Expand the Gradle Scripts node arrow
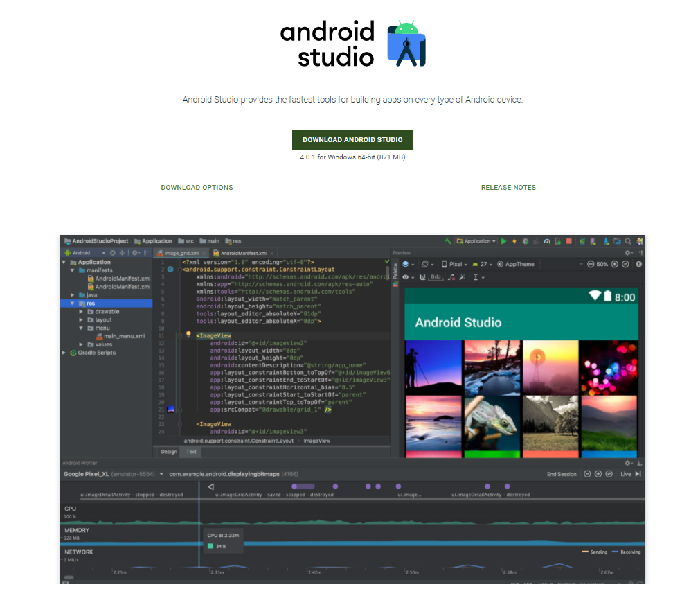Screen dimensions: 700x598 (64, 353)
